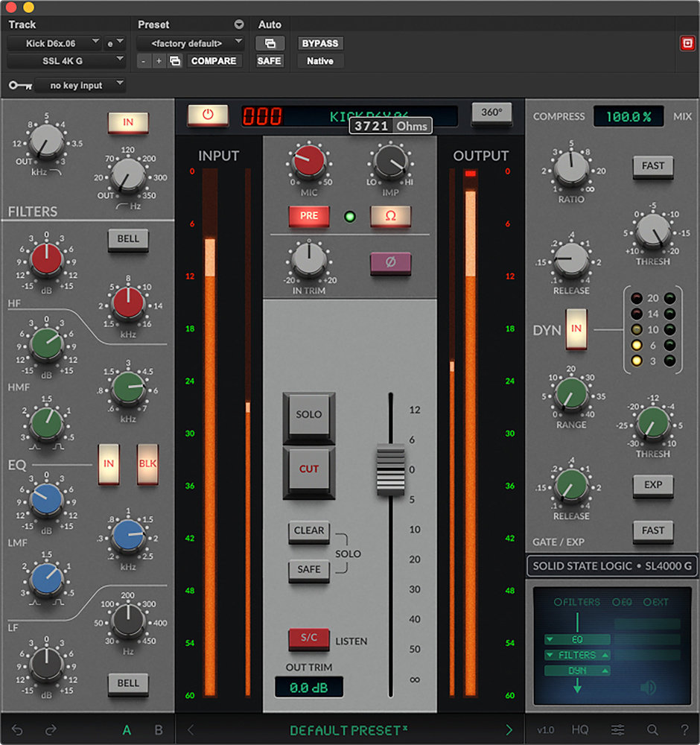700x745 pixels.
Task: Click the speaker icon in routing display
Action: coord(648,687)
